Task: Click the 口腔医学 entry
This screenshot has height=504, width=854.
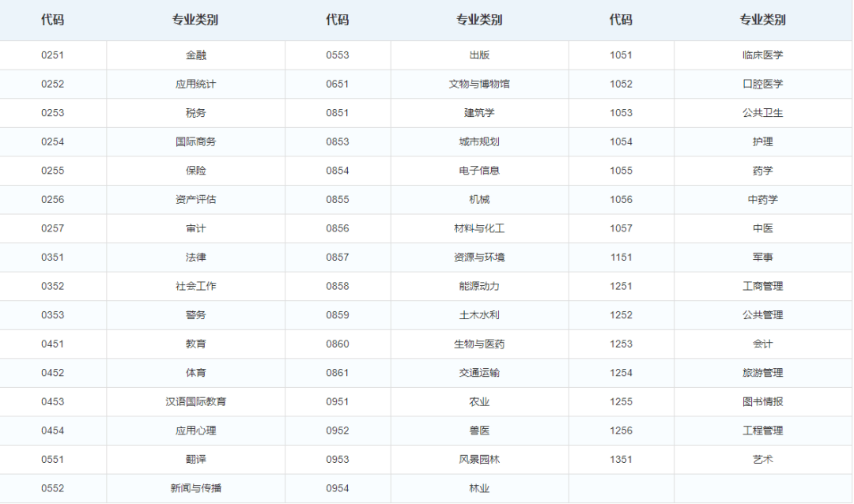Action: click(762, 84)
